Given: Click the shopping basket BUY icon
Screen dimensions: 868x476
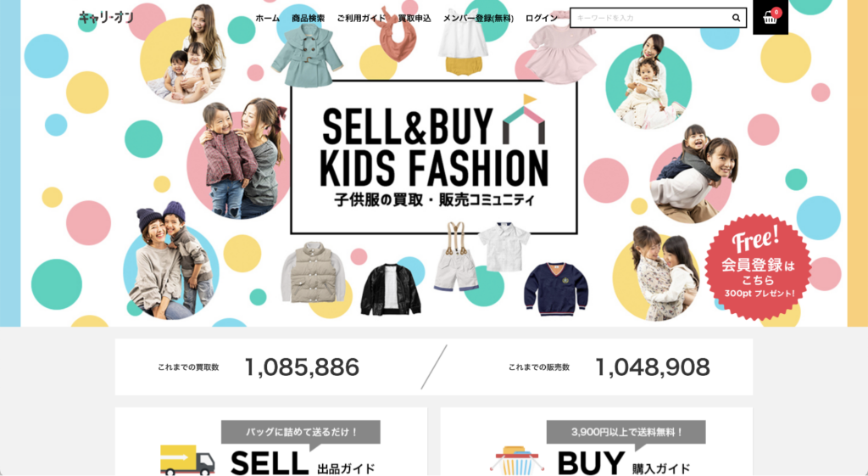Looking at the screenshot, I should coord(516,461).
